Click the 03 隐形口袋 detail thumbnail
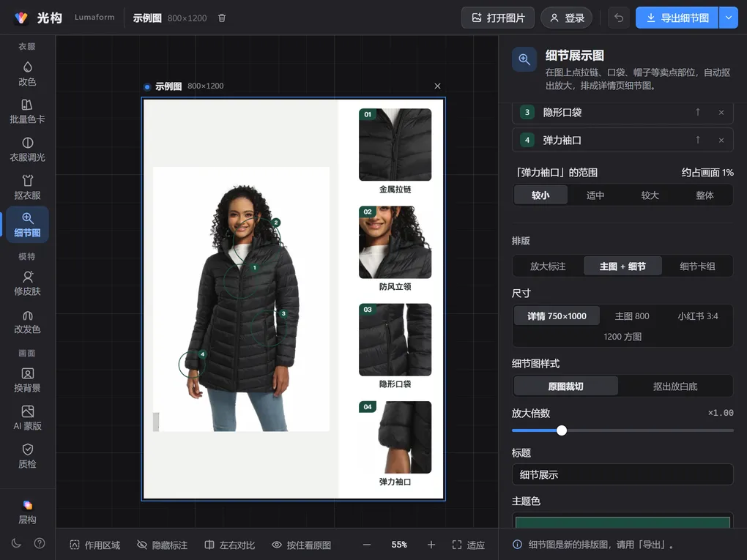This screenshot has width=747, height=560. pyautogui.click(x=395, y=340)
